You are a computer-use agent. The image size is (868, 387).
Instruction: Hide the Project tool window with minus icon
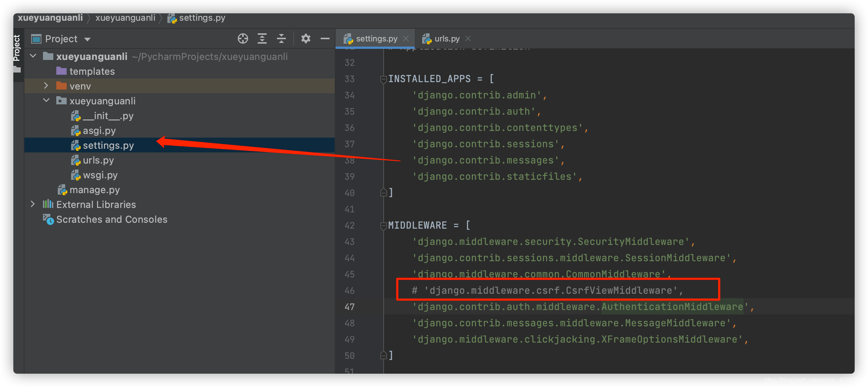[325, 38]
